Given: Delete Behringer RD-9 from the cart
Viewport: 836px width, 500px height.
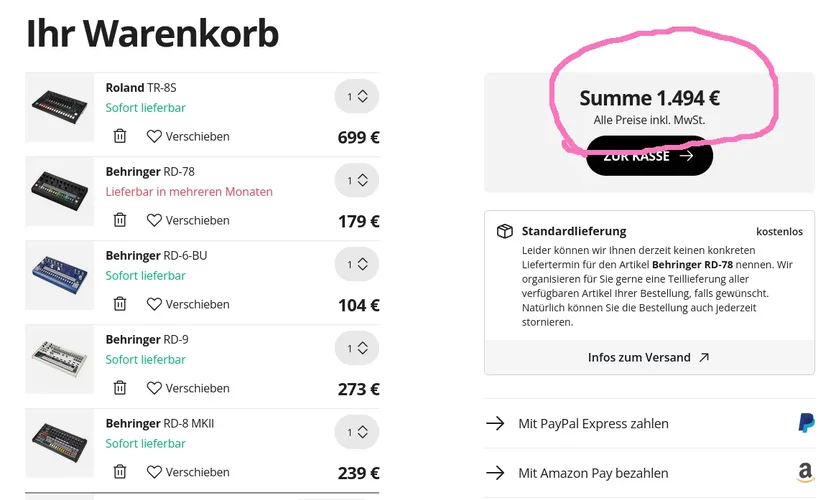Looking at the screenshot, I should (120, 388).
